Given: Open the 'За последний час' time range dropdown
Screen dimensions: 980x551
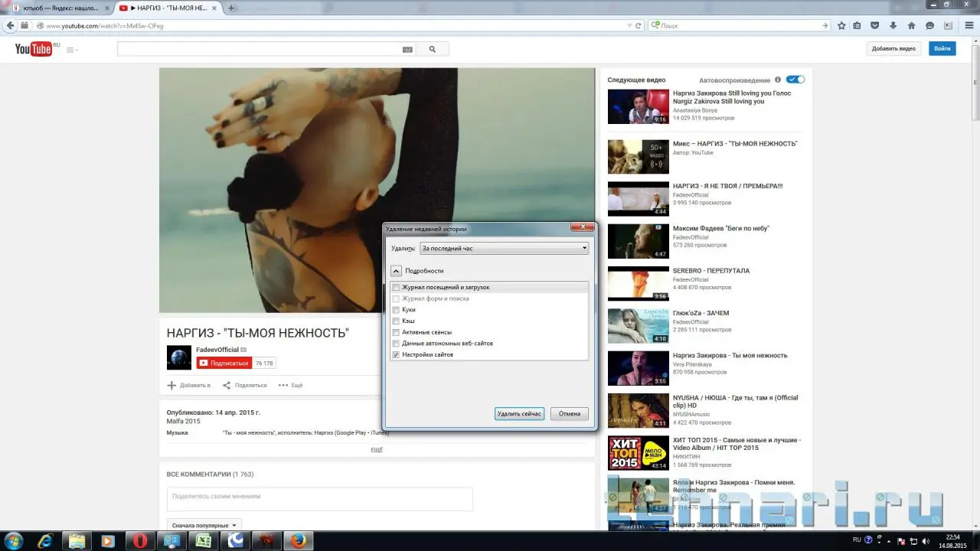Looking at the screenshot, I should (x=505, y=248).
